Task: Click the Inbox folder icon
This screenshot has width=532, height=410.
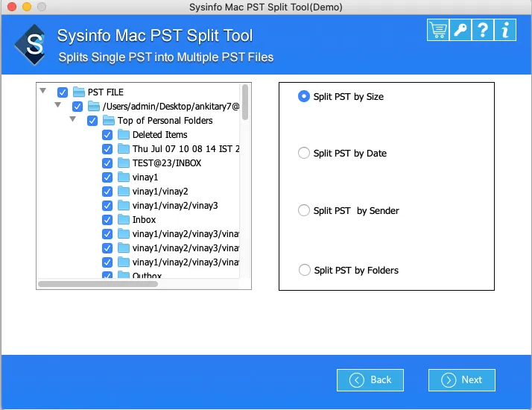Action: (x=124, y=220)
